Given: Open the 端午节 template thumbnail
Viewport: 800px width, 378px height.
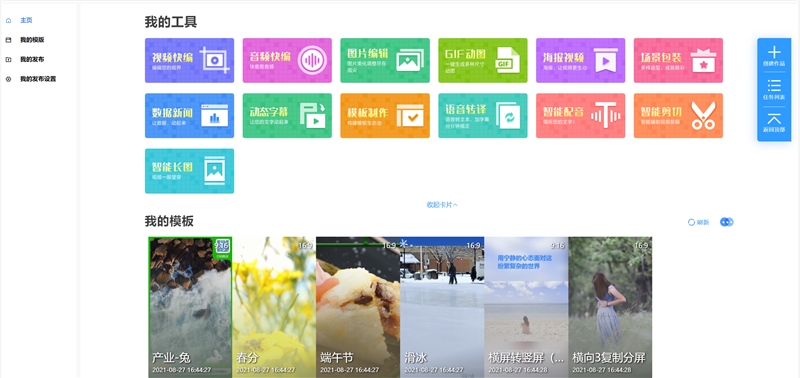Looking at the screenshot, I should 358,307.
